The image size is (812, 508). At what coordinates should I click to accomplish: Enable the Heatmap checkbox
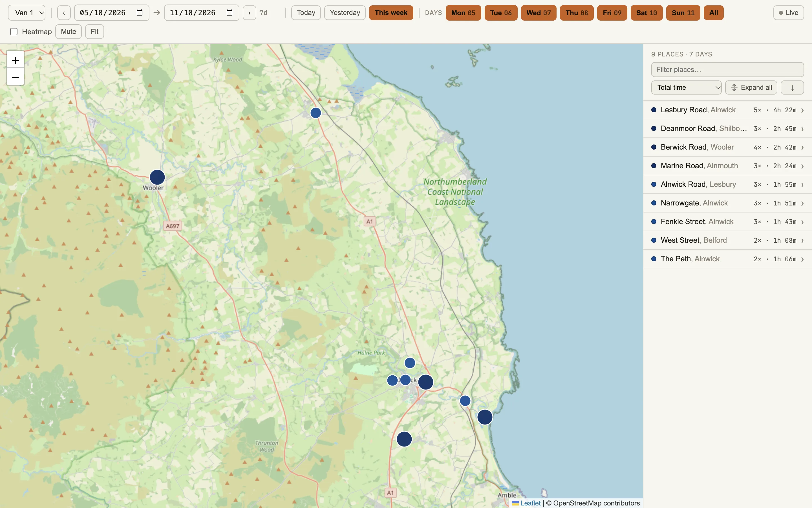pos(14,32)
